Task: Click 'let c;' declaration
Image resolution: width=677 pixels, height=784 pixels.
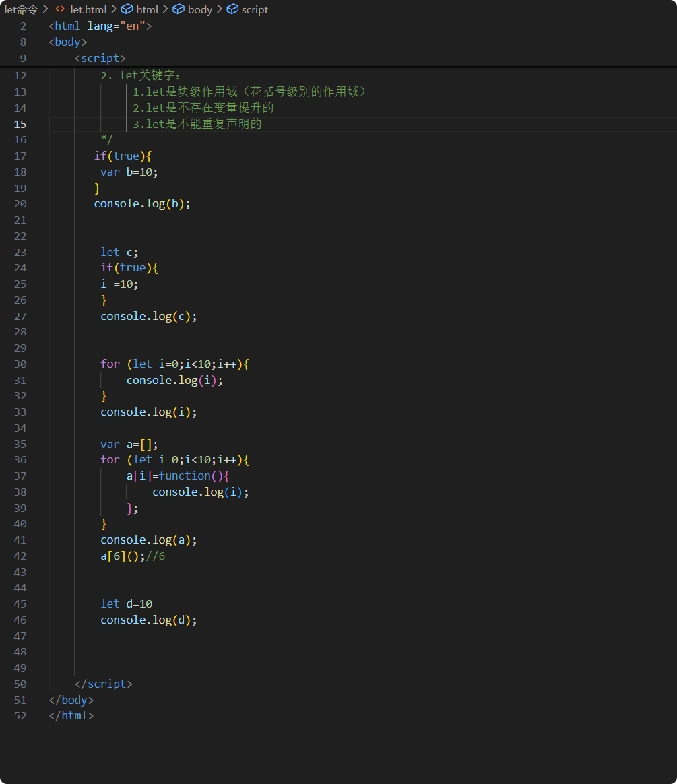Action: click(x=119, y=252)
